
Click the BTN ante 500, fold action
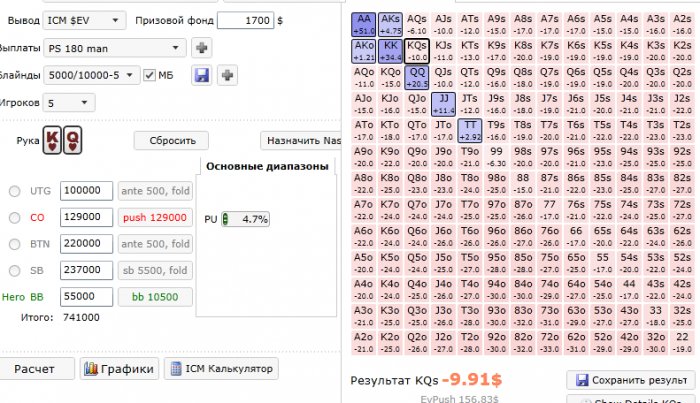coord(155,244)
